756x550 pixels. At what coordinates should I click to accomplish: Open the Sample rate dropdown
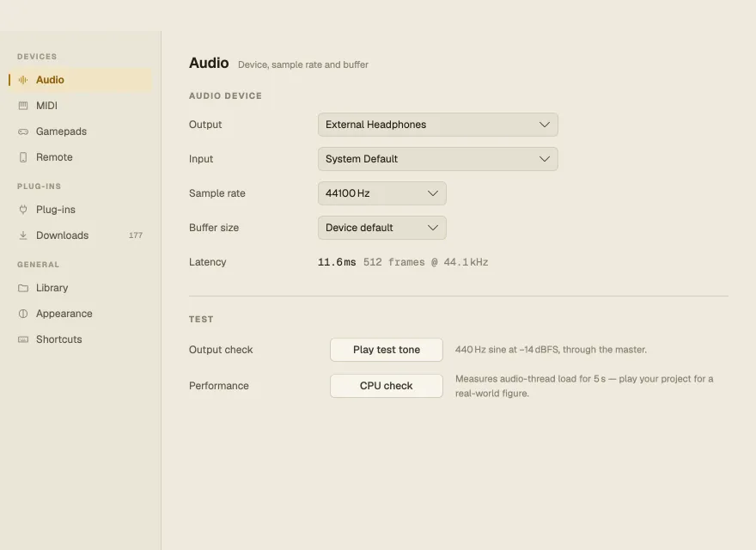(381, 193)
